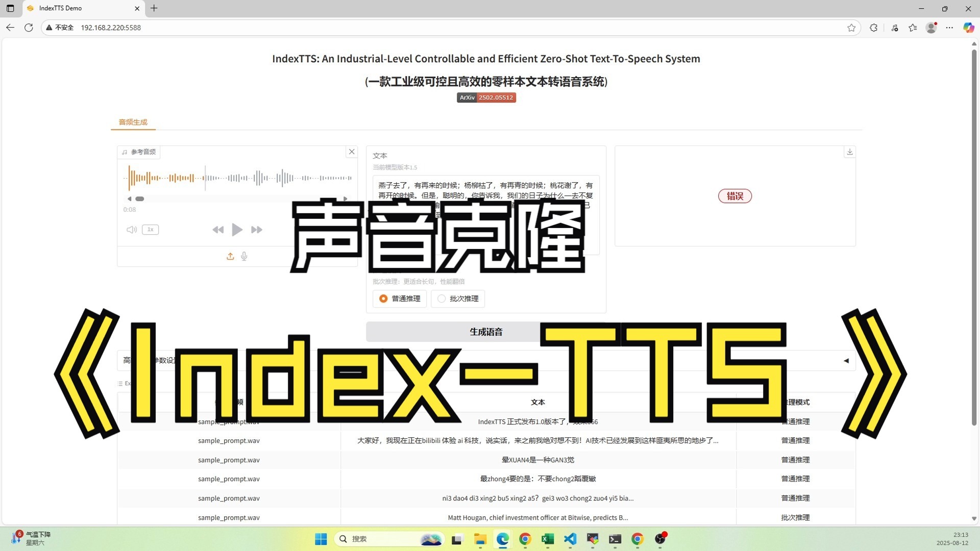The image size is (980, 551).
Task: Open File Explorer from taskbar
Action: (480, 539)
